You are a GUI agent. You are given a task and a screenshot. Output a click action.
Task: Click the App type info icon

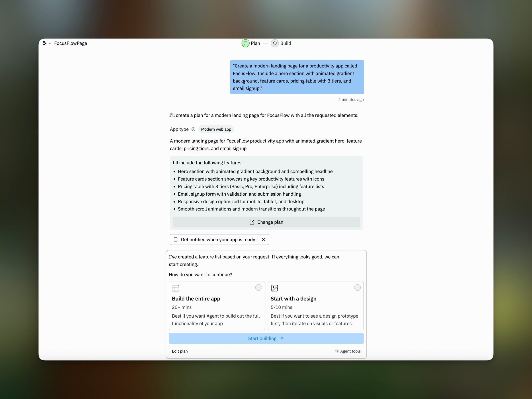[x=193, y=129]
